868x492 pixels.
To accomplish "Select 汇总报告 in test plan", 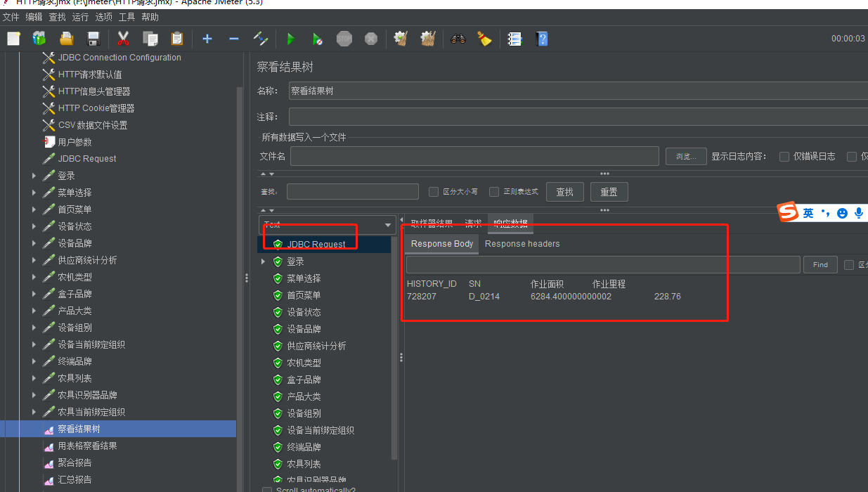I will coord(75,479).
